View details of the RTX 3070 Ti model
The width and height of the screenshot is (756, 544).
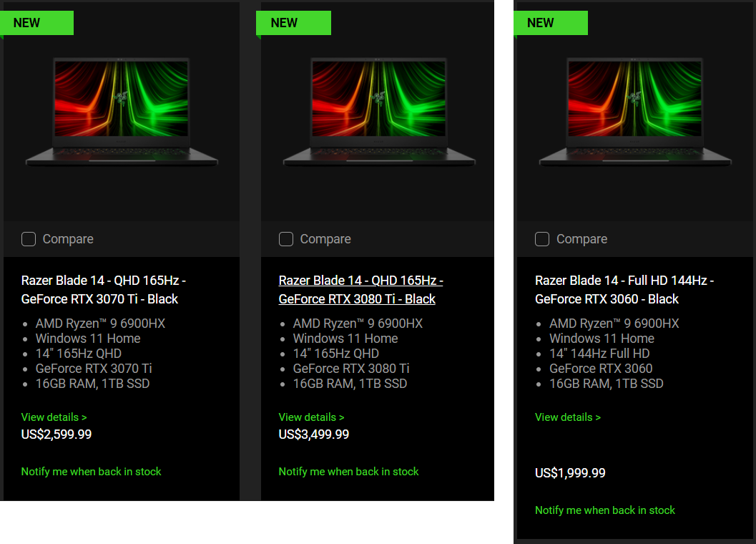click(x=54, y=417)
